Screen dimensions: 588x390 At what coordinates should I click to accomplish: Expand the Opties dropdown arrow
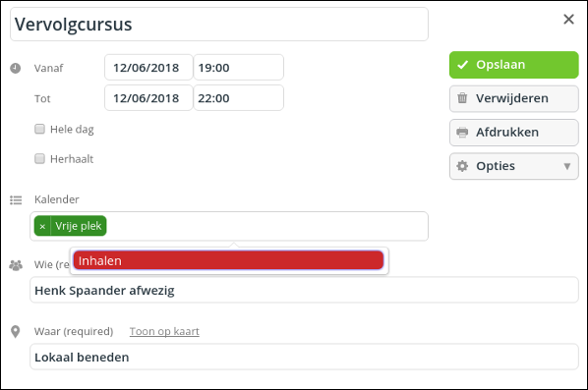[567, 166]
